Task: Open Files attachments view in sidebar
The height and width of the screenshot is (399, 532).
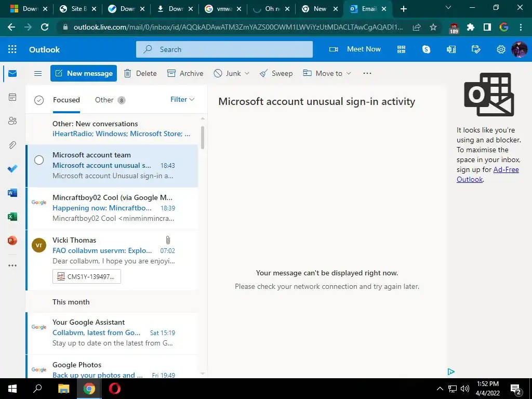Action: tap(12, 145)
